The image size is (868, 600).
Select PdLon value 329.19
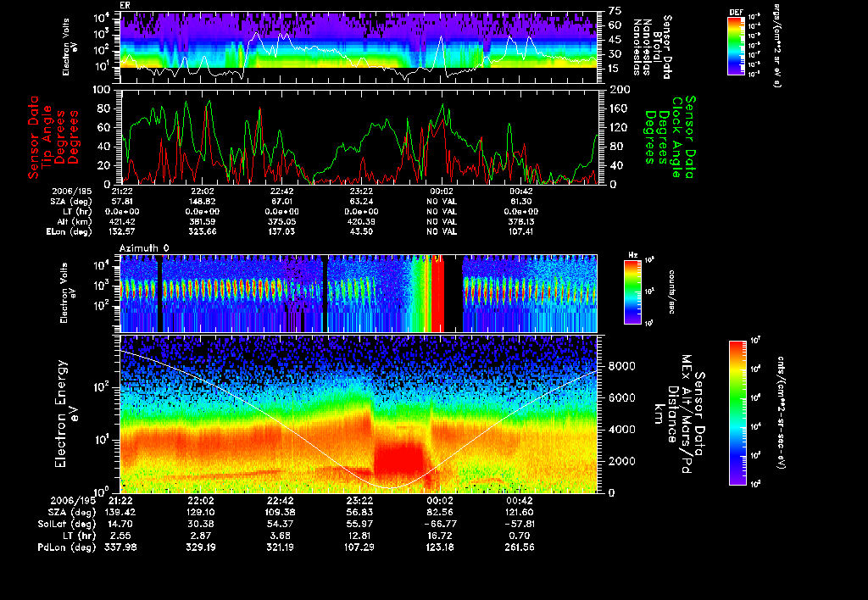pos(200,547)
